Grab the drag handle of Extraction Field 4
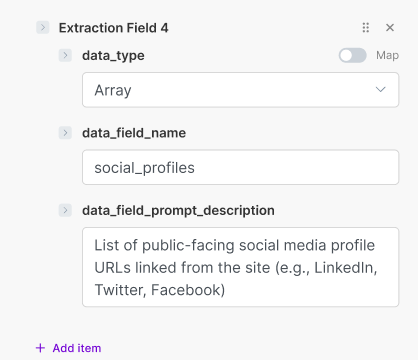This screenshot has height=360, width=420. click(366, 27)
